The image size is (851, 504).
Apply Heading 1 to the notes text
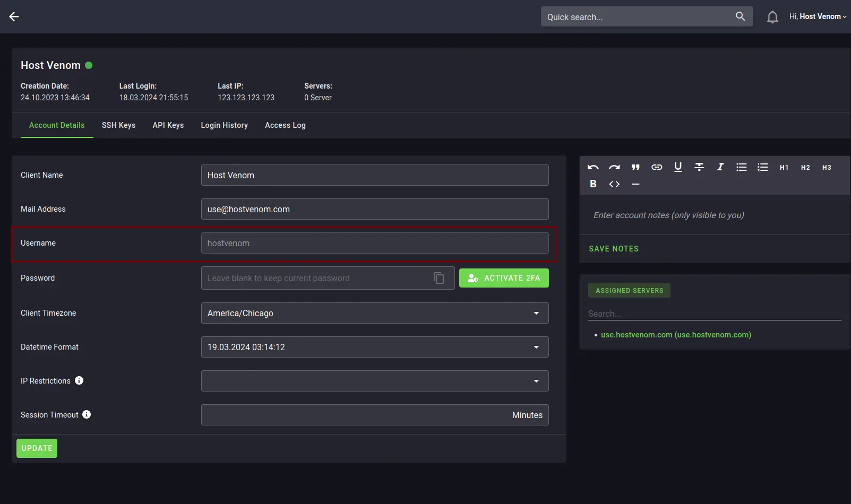click(x=784, y=167)
